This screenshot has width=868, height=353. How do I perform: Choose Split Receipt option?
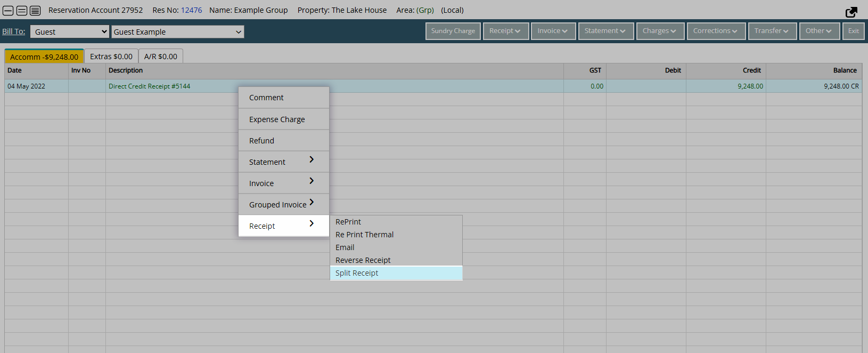pyautogui.click(x=396, y=273)
